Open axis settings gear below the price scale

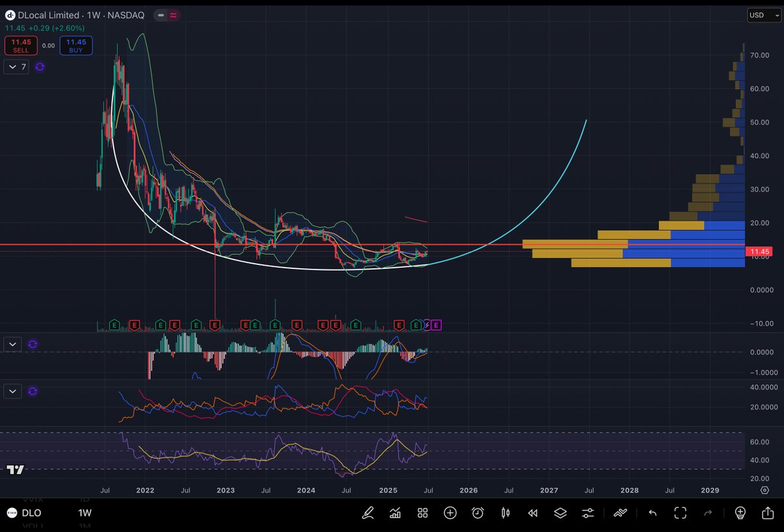tap(764, 490)
